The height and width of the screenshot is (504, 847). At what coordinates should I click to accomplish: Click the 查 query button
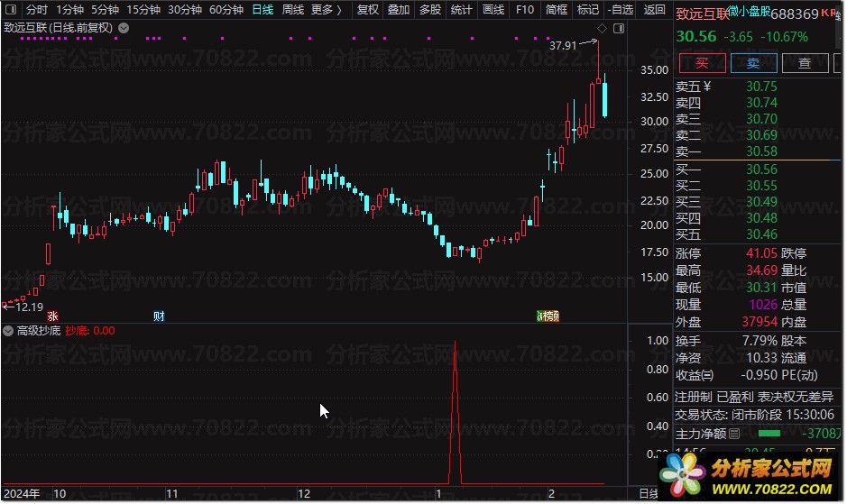click(805, 63)
